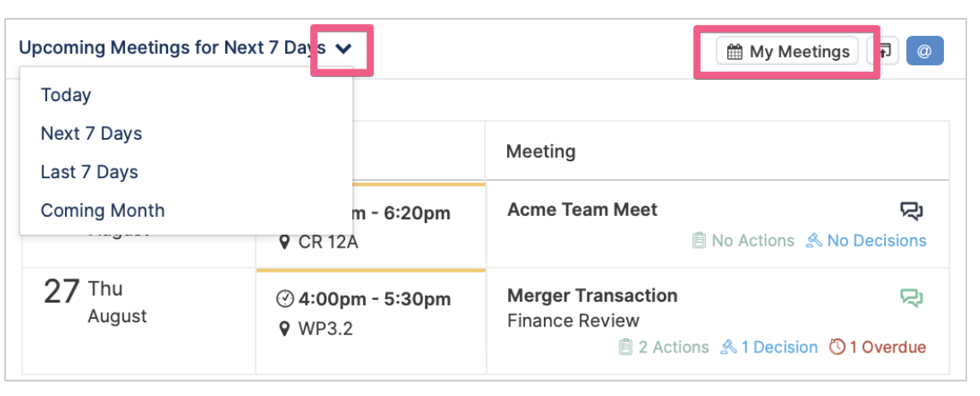980x396 pixels.
Task: Click the clock icon beside 4:00pm - 5:30pm
Action: tap(284, 299)
